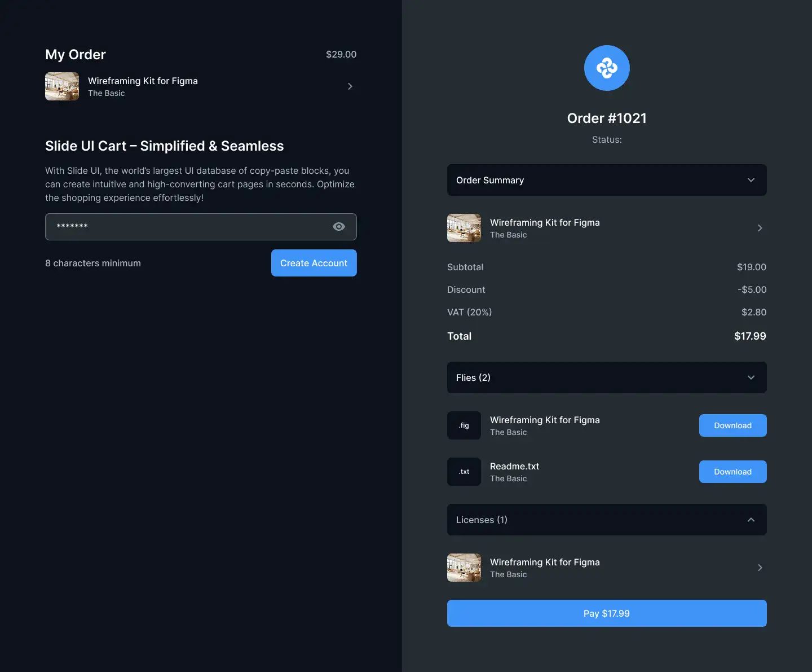The height and width of the screenshot is (672, 812).
Task: Click the Licenses product thumbnail
Action: pyautogui.click(x=464, y=568)
